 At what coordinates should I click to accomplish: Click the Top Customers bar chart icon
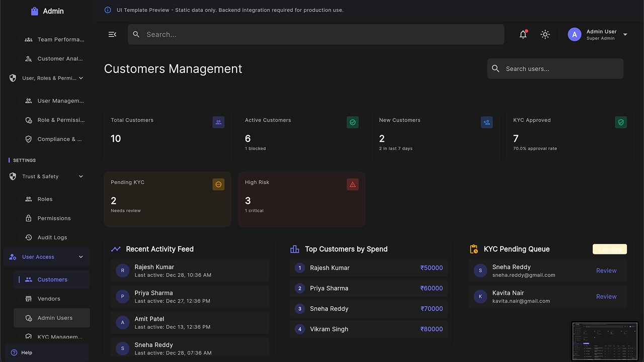tap(295, 249)
